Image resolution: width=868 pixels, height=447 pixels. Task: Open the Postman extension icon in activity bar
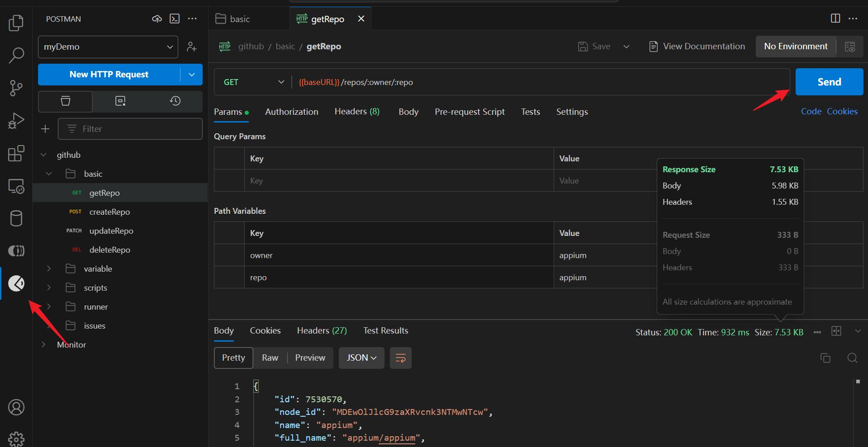(x=16, y=283)
